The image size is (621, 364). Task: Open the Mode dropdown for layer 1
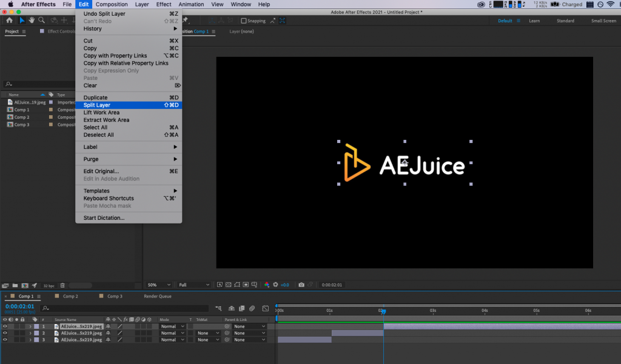[x=172, y=326]
